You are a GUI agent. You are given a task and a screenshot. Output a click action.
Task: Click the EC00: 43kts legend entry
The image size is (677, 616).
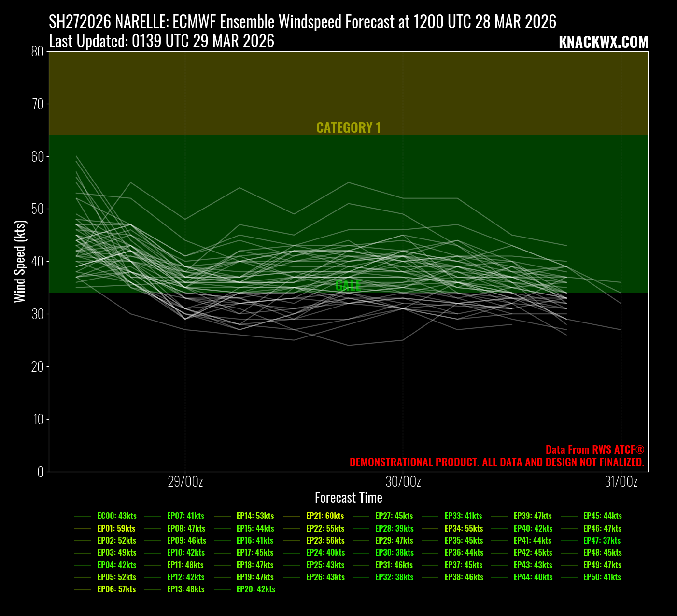pos(117,516)
